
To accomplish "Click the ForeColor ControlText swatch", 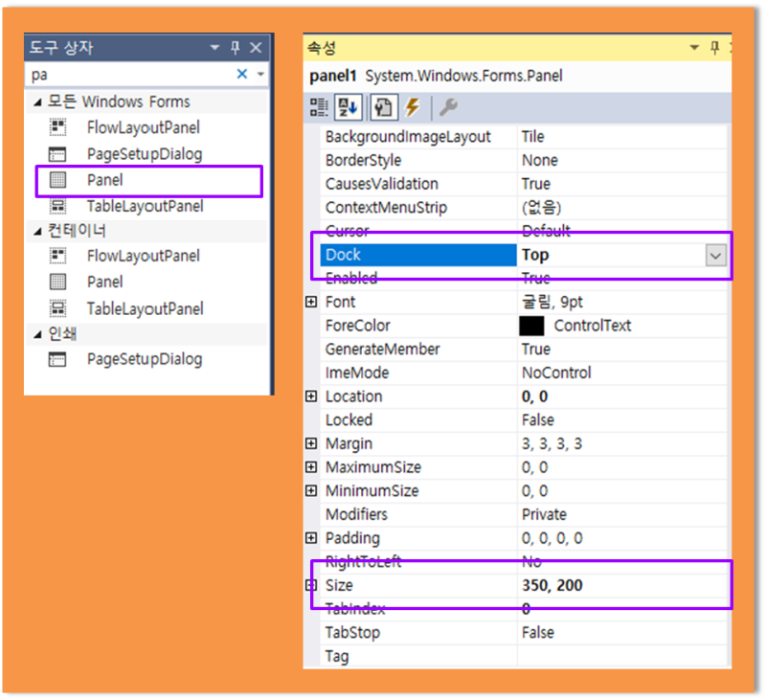I will point(530,326).
